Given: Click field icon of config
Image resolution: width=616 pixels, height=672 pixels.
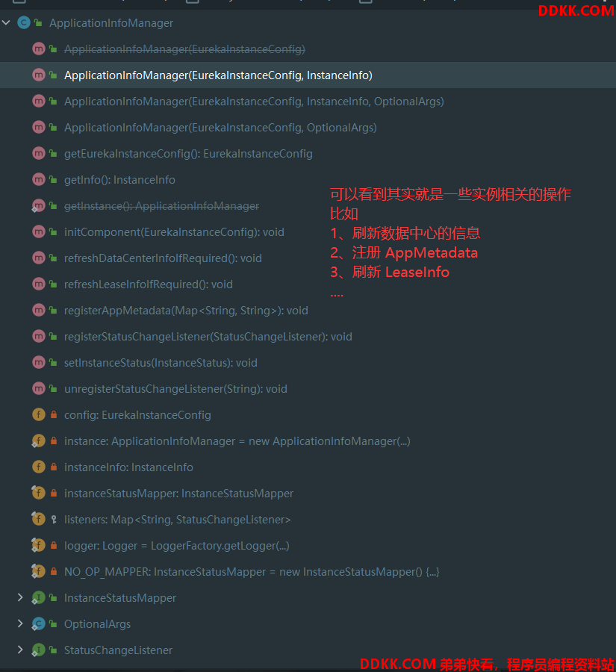Looking at the screenshot, I should pyautogui.click(x=39, y=415).
